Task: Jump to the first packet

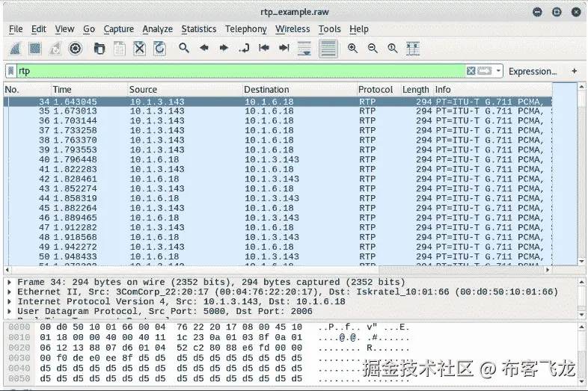Action: 264,48
